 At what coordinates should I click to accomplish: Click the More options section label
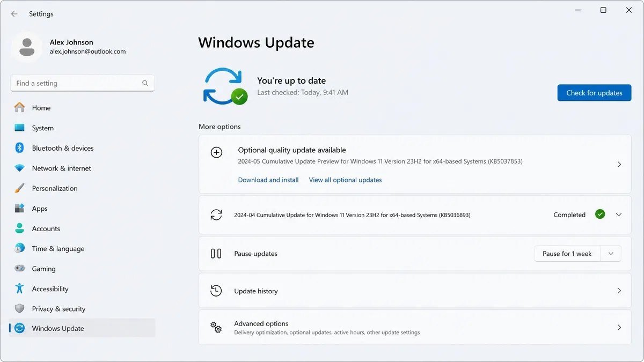(x=219, y=127)
